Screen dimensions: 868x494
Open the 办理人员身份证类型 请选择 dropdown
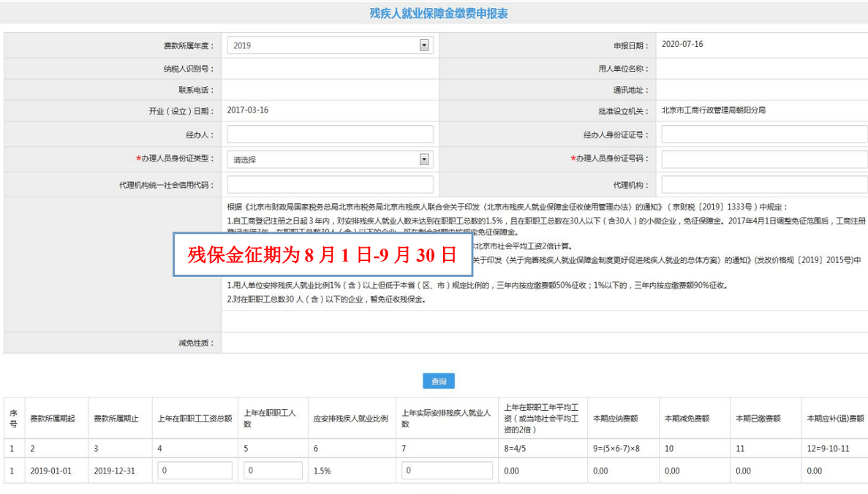pyautogui.click(x=330, y=160)
